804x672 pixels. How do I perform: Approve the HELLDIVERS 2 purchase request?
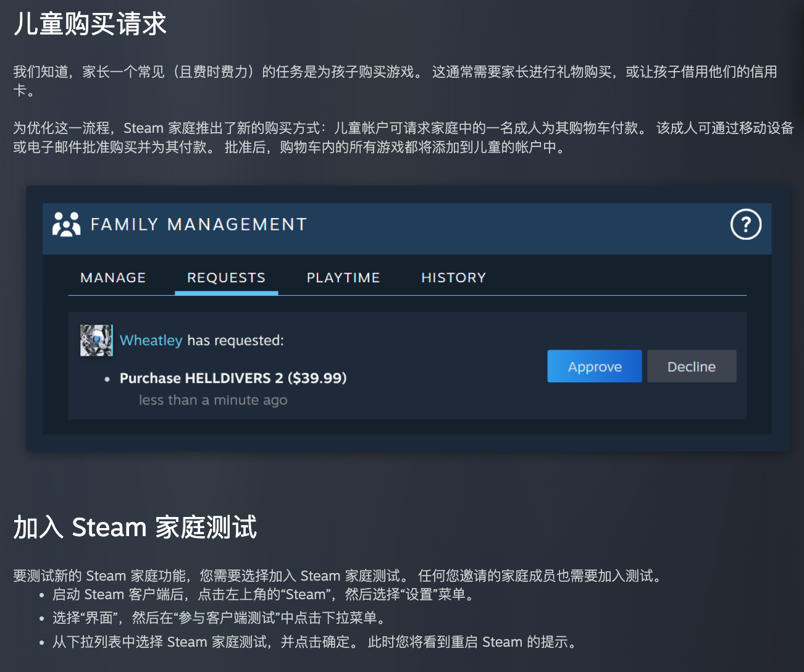(595, 366)
